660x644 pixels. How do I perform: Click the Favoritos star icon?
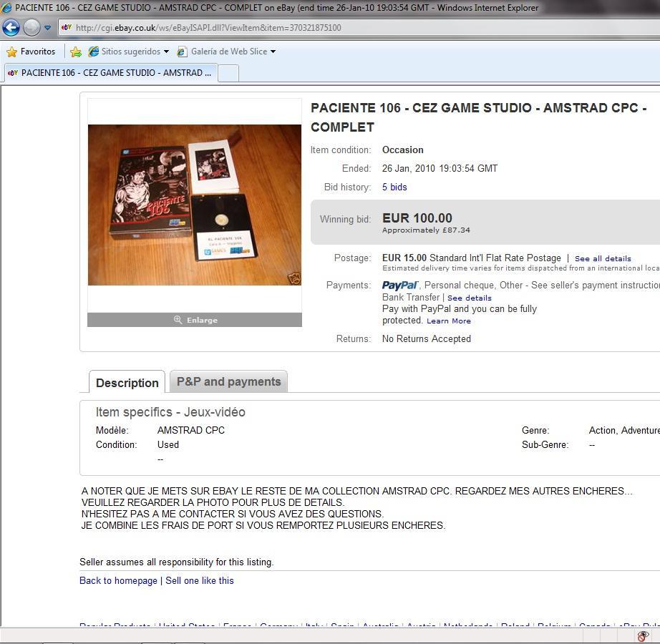pyautogui.click(x=11, y=52)
